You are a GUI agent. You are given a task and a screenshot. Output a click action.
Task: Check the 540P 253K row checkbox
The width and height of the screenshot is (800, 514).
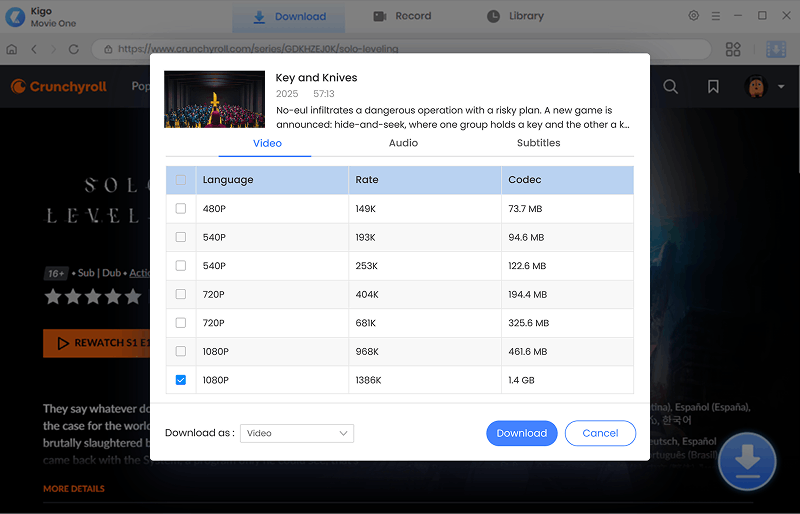coord(181,265)
